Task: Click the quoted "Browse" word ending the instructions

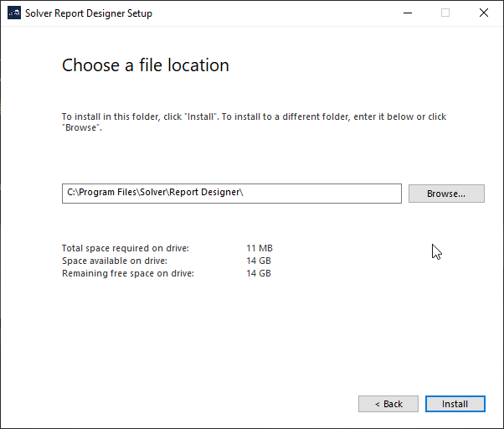Action: [x=81, y=129]
